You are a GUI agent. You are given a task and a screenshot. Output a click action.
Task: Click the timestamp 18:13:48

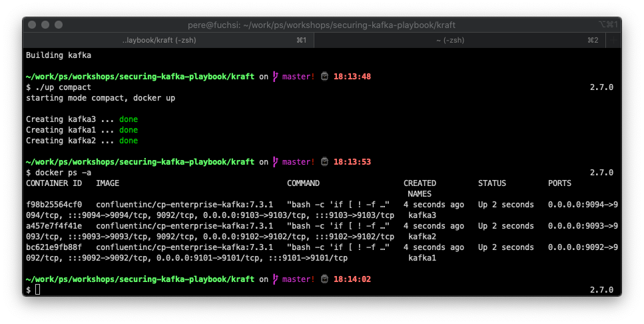pyautogui.click(x=352, y=77)
